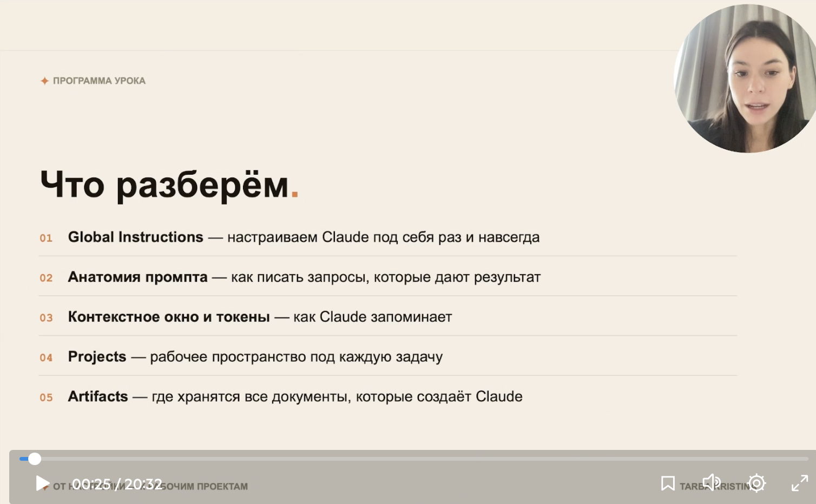Viewport: 816px width, 504px height.
Task: Mute the video volume
Action: point(712,482)
